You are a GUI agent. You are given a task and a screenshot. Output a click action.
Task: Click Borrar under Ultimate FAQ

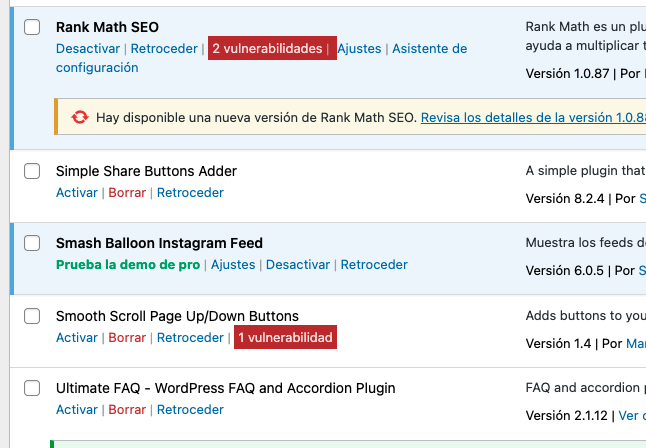(x=127, y=410)
